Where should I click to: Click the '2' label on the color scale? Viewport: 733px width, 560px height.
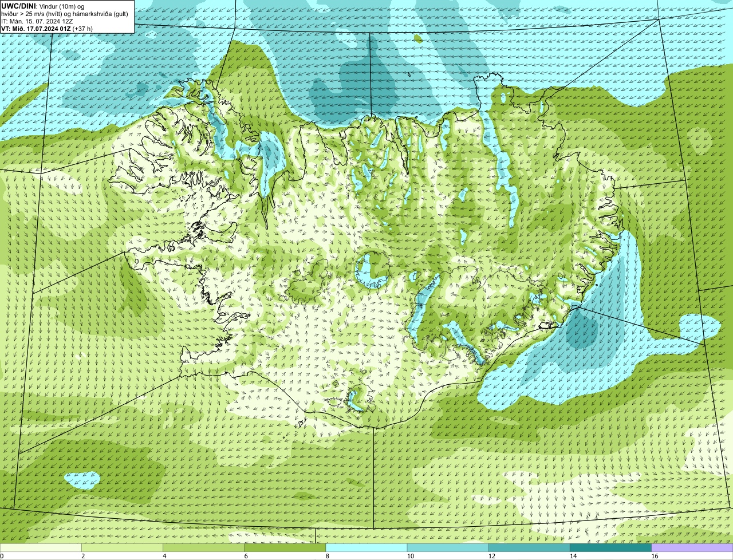click(x=83, y=556)
